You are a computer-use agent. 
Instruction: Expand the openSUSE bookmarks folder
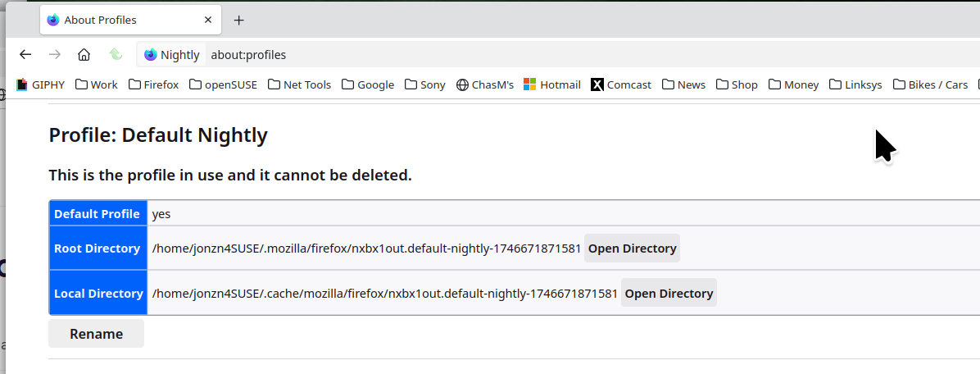(x=224, y=84)
